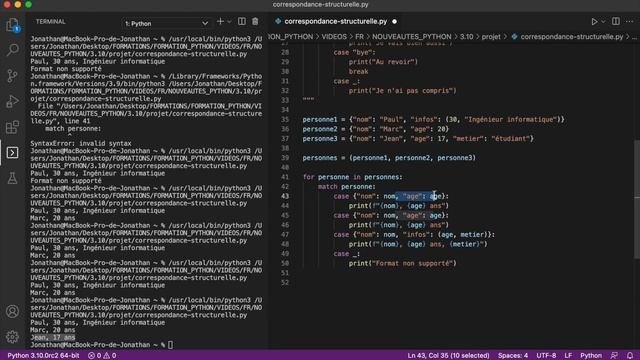Open the Testing flask view
Screen dimensions: 640x360
click(13, 178)
